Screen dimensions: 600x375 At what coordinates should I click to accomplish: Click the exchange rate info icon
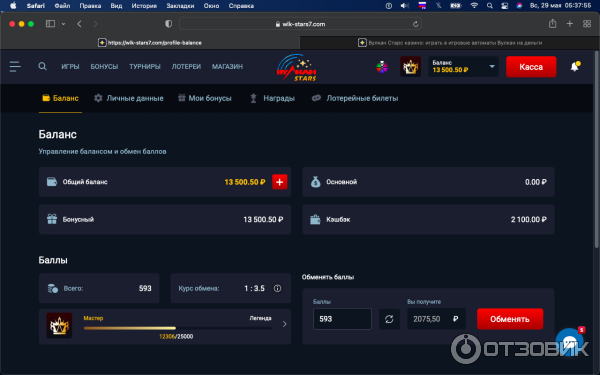click(x=277, y=288)
